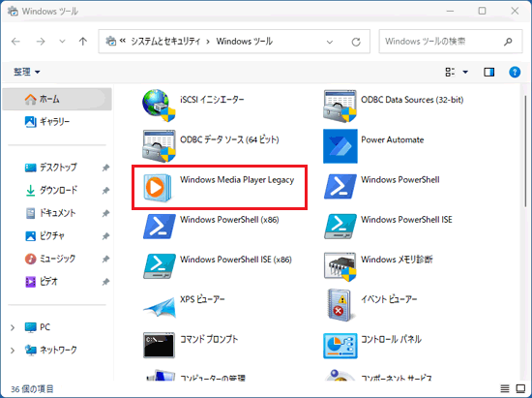This screenshot has height=398, width=532.
Task: Open ギャラリー in navigation pane
Action: pyautogui.click(x=57, y=122)
